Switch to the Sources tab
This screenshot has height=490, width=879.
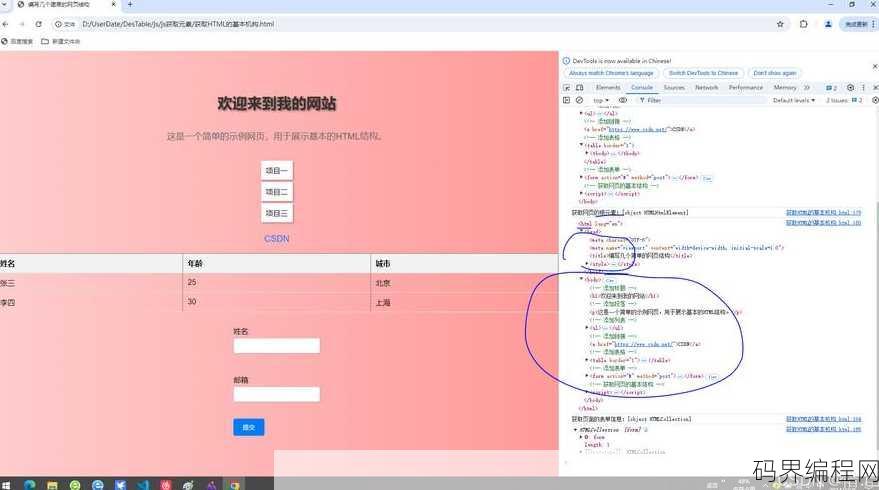[674, 87]
